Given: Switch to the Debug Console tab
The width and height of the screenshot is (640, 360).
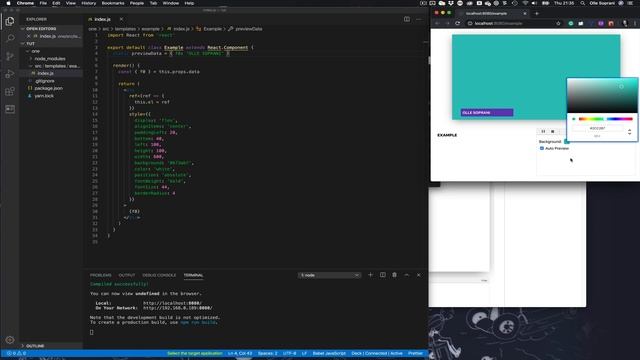Looking at the screenshot, I should click(159, 275).
